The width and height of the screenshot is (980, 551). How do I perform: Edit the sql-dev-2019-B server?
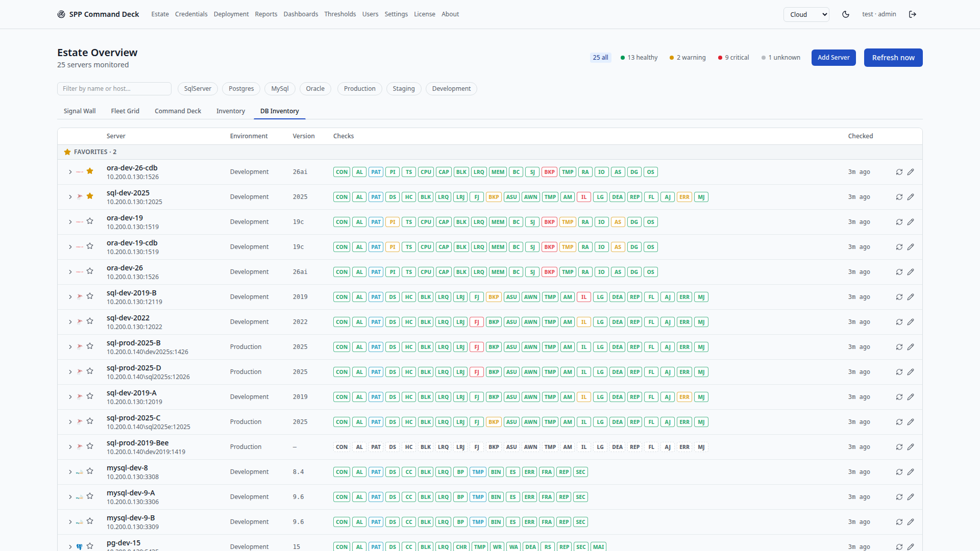pyautogui.click(x=911, y=297)
